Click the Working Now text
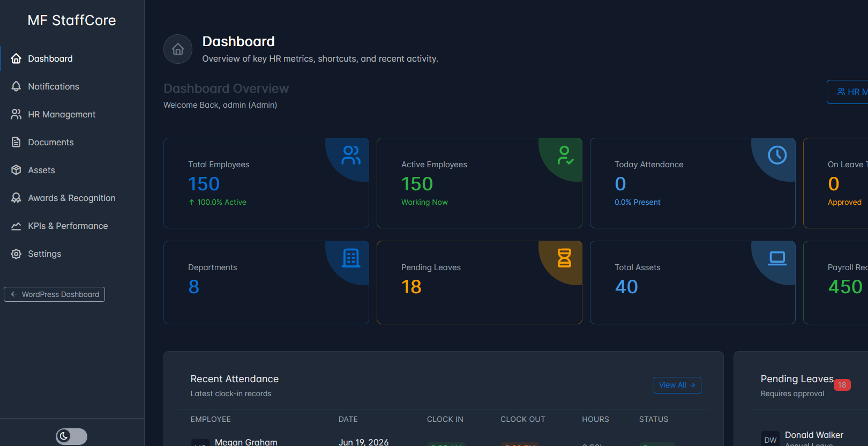This screenshot has width=868, height=446. 424,202
